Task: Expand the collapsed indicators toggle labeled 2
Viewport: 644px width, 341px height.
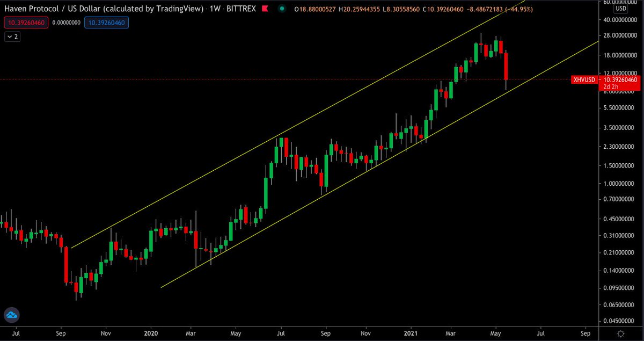Action: (13, 37)
